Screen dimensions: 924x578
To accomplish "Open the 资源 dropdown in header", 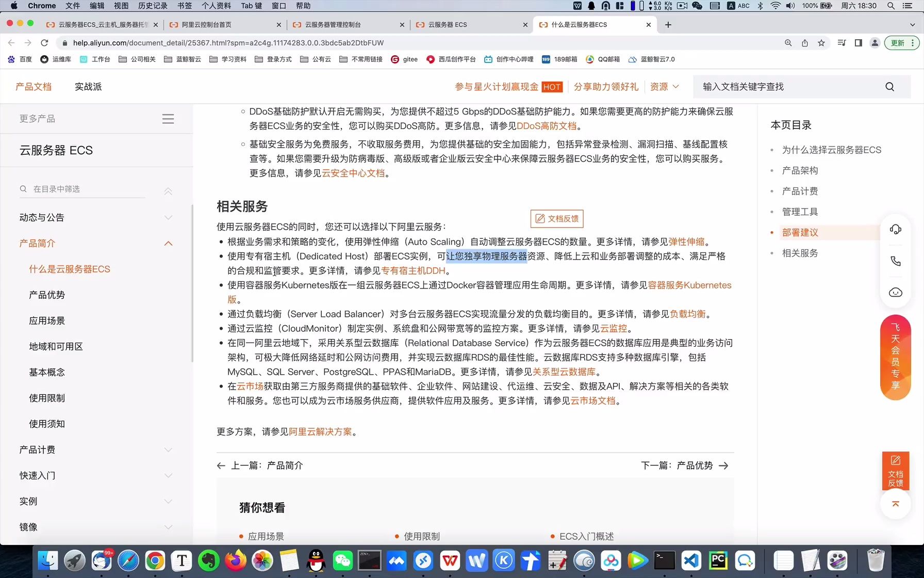I will (664, 87).
